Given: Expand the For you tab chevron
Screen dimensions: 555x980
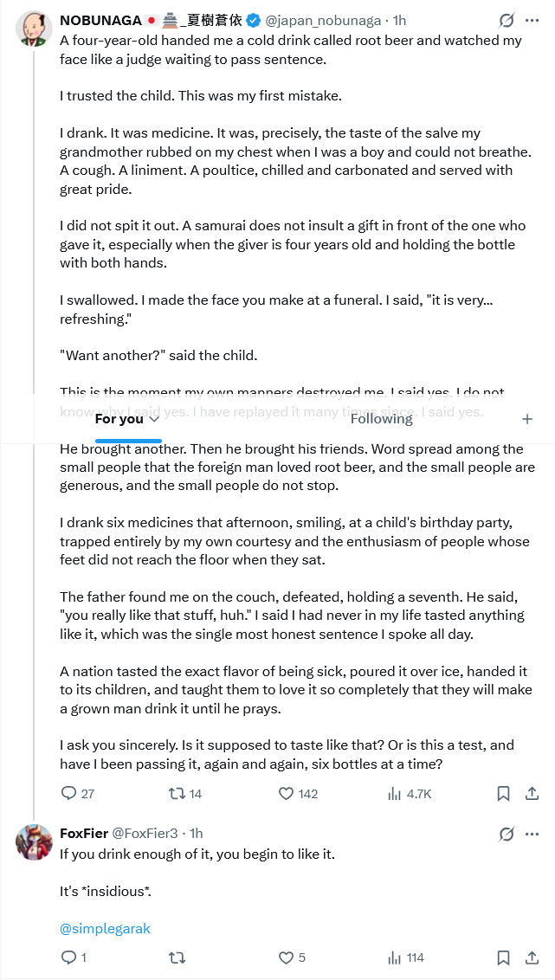Looking at the screenshot, I should 154,419.
